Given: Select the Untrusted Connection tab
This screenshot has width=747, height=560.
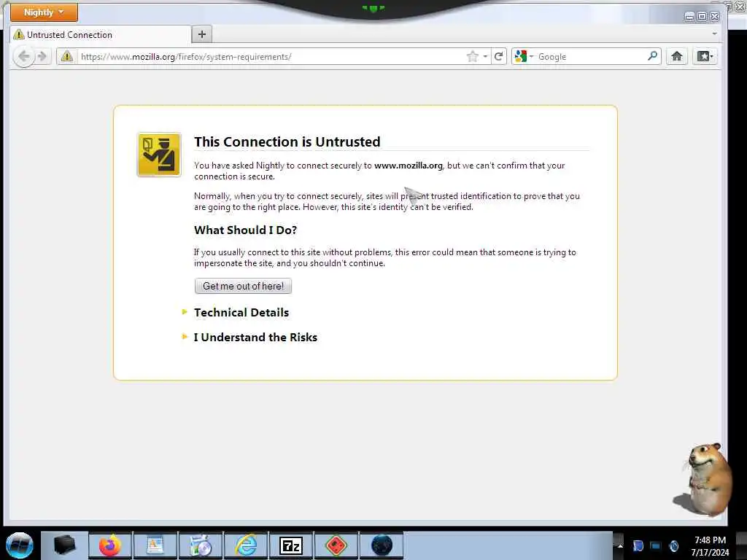Looking at the screenshot, I should 100,35.
